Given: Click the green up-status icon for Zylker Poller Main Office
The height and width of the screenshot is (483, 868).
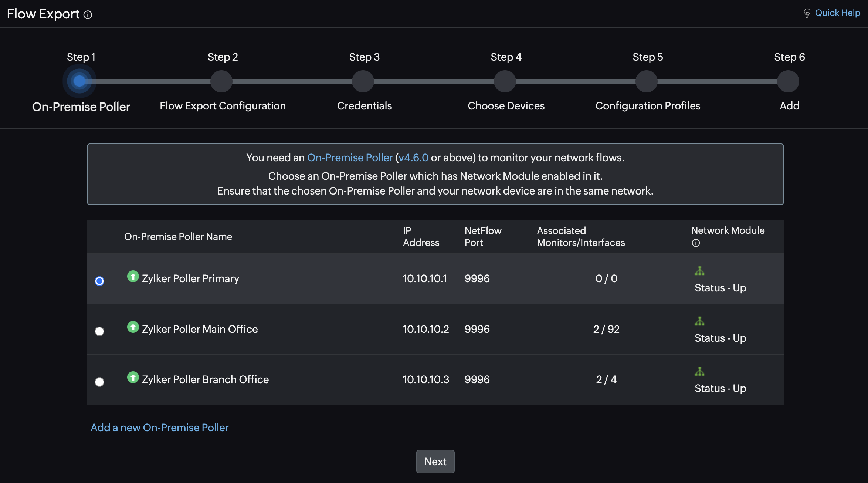Looking at the screenshot, I should pos(133,327).
